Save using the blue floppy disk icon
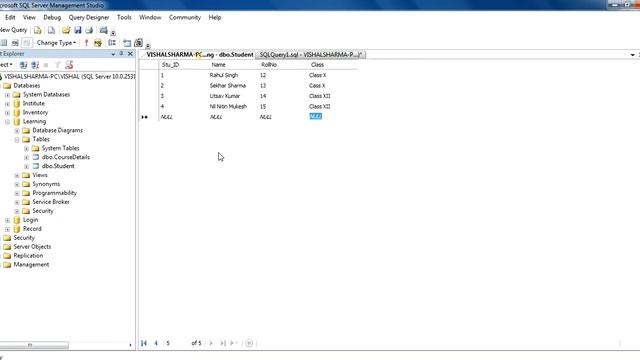The image size is (640, 360). pos(78,30)
